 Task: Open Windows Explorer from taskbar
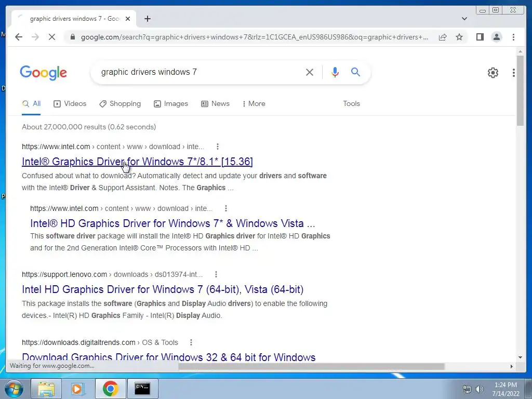[46, 389]
